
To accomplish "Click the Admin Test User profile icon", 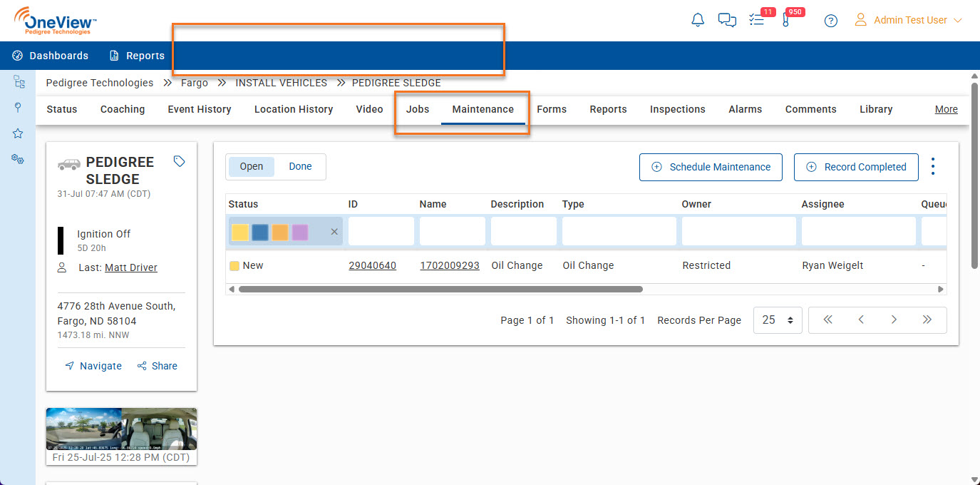I will [x=861, y=19].
